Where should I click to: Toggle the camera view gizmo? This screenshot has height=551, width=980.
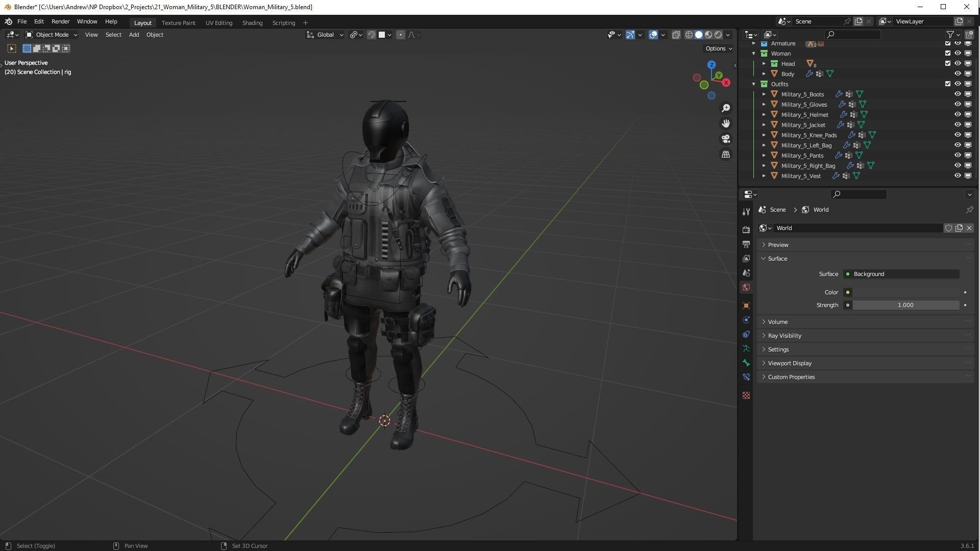pyautogui.click(x=726, y=139)
